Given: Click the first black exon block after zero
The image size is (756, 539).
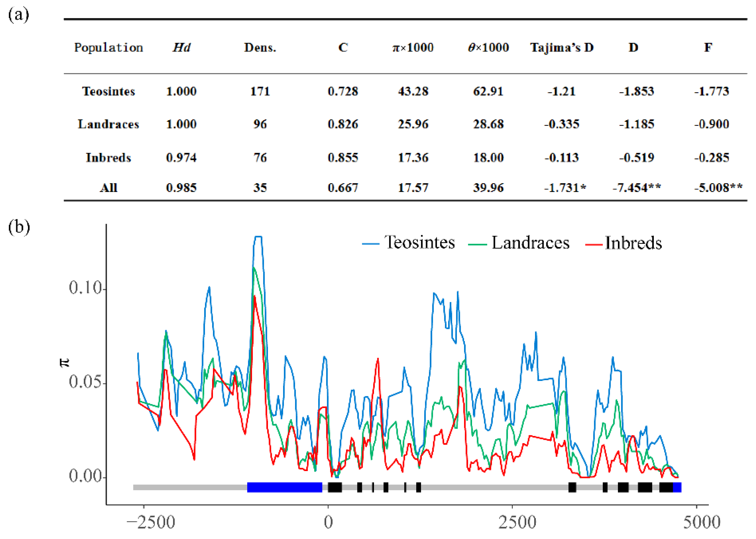Looking at the screenshot, I should (x=335, y=487).
